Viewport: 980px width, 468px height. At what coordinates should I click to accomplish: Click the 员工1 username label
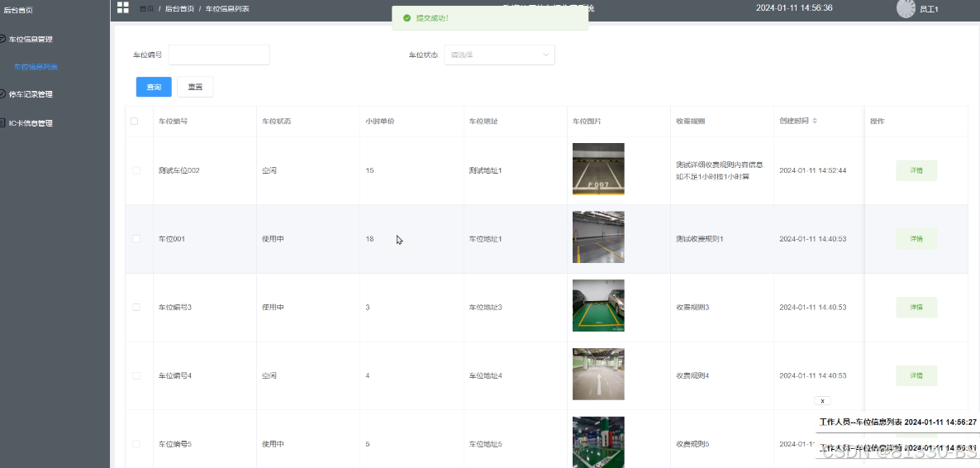pyautogui.click(x=929, y=9)
